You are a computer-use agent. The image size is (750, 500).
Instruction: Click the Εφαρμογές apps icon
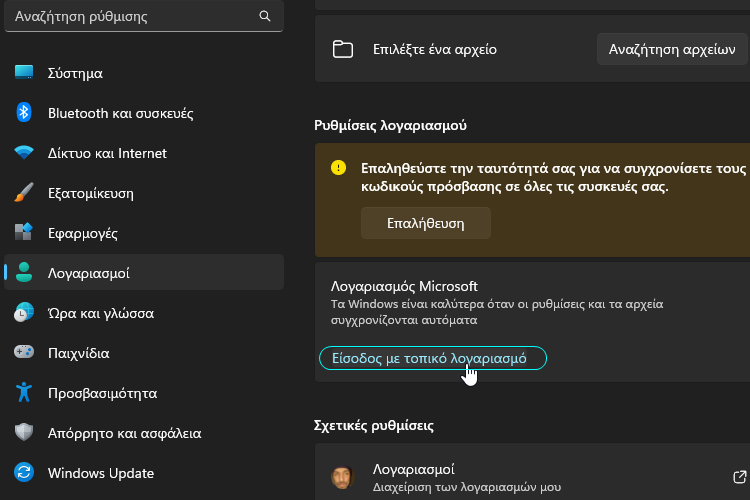click(x=24, y=232)
